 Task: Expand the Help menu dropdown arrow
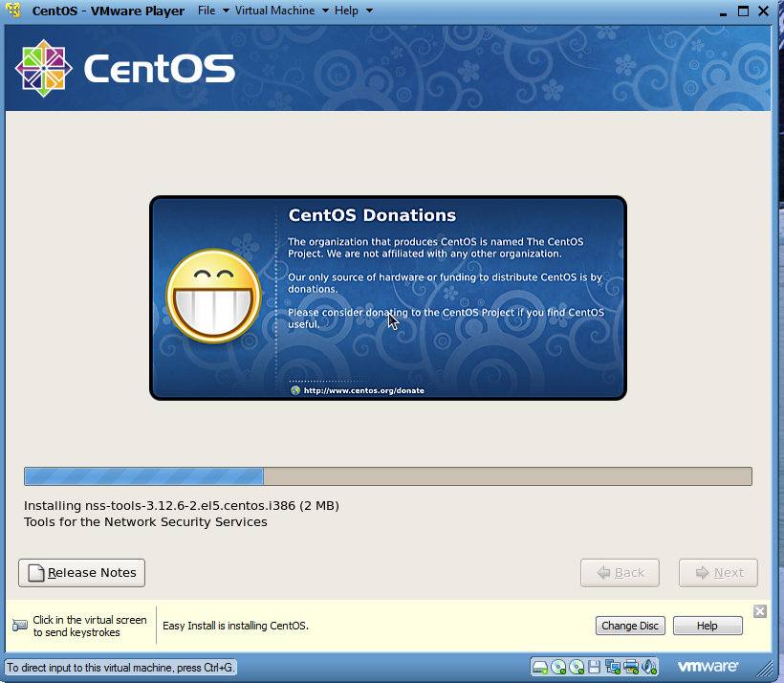point(369,11)
